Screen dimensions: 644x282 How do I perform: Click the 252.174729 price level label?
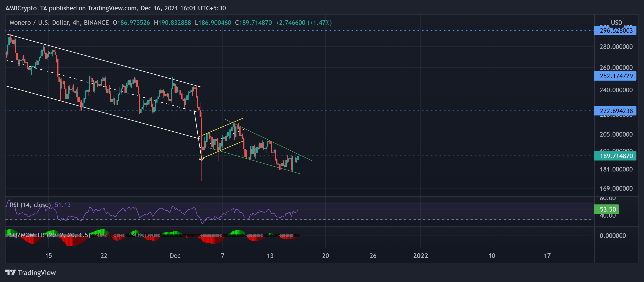point(615,76)
